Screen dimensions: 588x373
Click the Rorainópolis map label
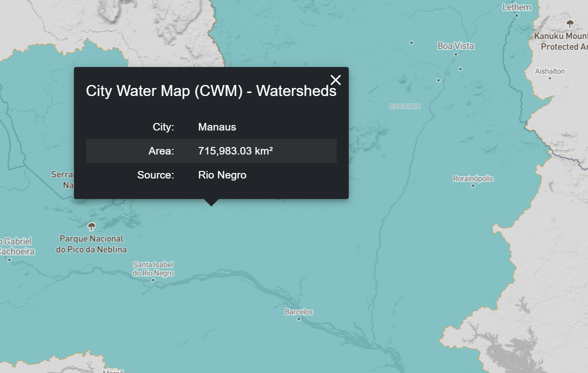tap(473, 178)
